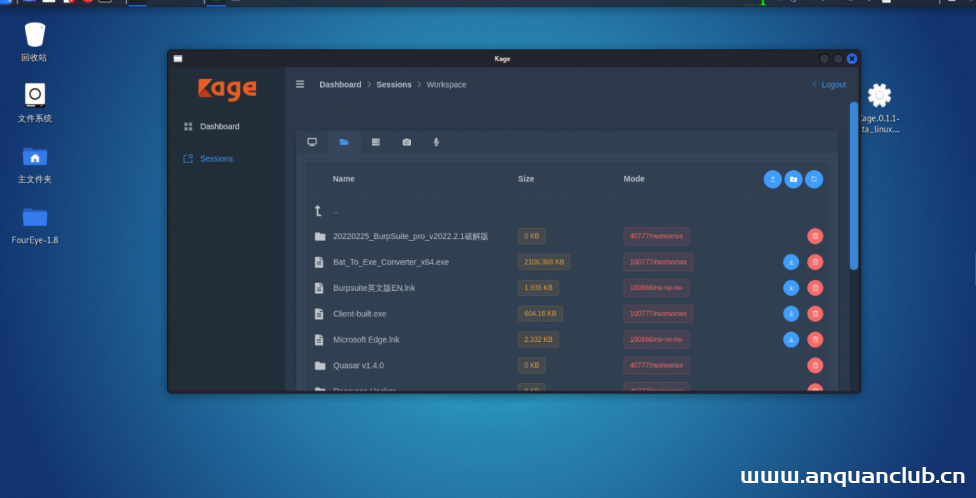Screen dimensions: 976x498
Task: Select Sessions in the sidebar
Action: coord(216,159)
